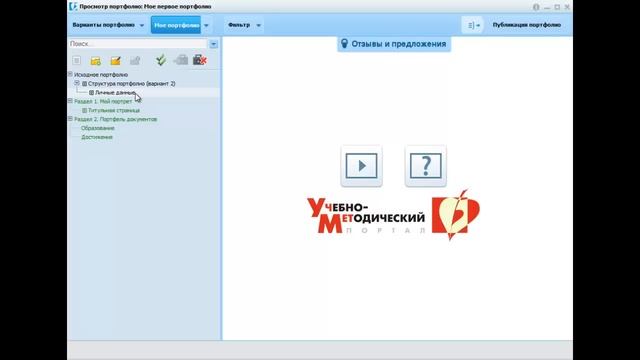Click the info icon in title bar
This screenshot has width=640, height=360.
pos(536,7)
